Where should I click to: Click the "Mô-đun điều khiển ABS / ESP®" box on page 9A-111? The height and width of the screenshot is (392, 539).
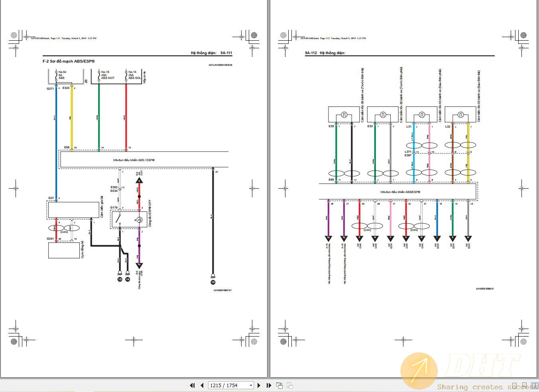pyautogui.click(x=144, y=160)
